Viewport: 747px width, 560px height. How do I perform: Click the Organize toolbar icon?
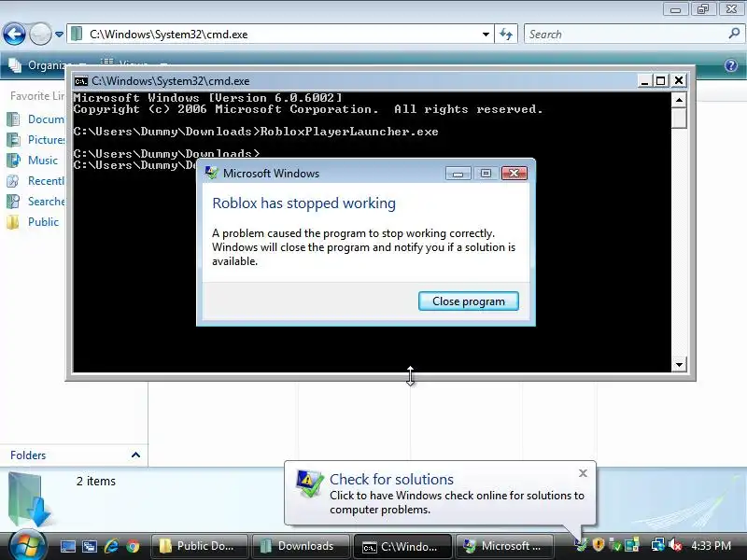pos(15,65)
